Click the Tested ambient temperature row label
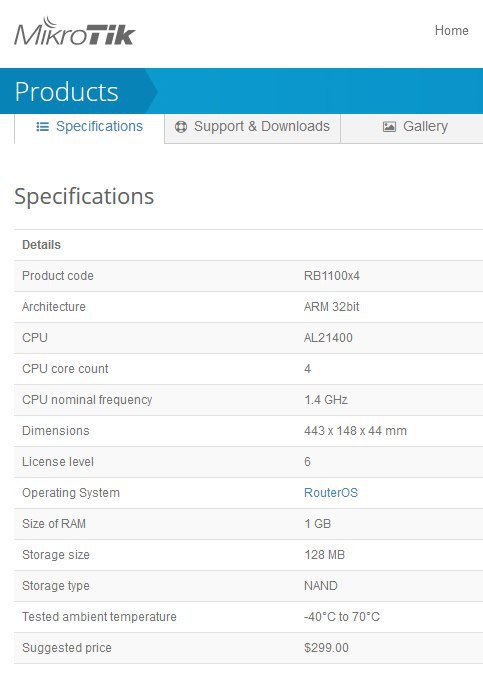The width and height of the screenshot is (483, 685). click(x=99, y=616)
